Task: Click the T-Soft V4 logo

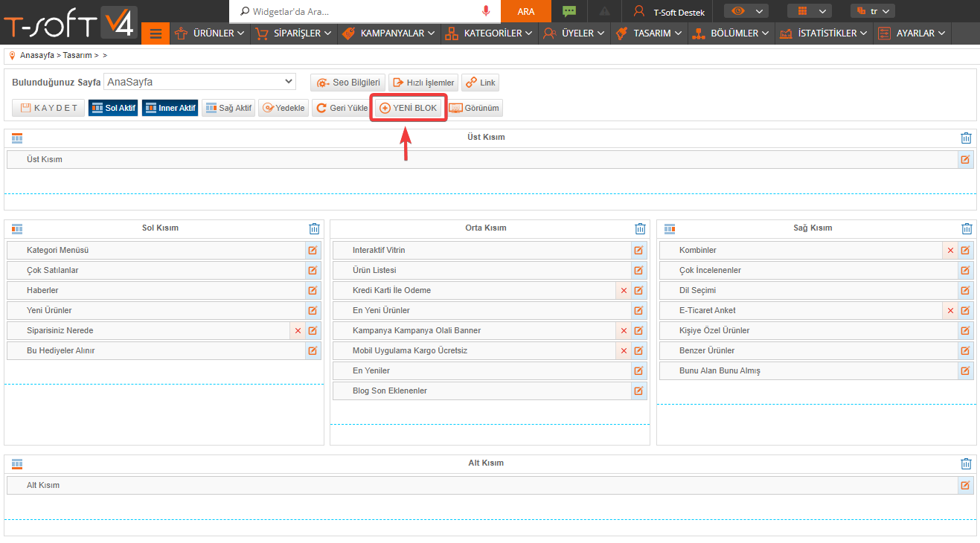Action: click(x=69, y=23)
